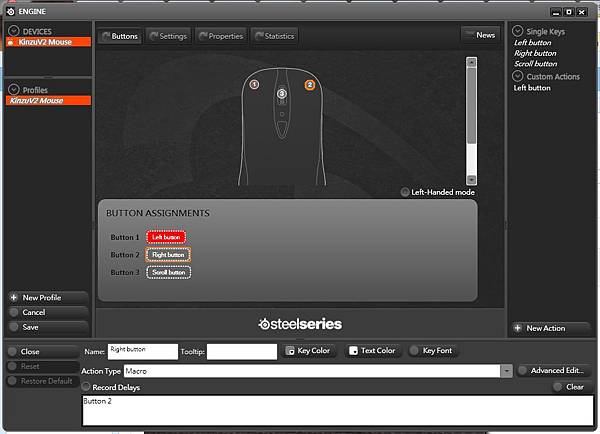The image size is (600, 434).
Task: Click the scroll down arrow of mouse view
Action: (x=471, y=179)
